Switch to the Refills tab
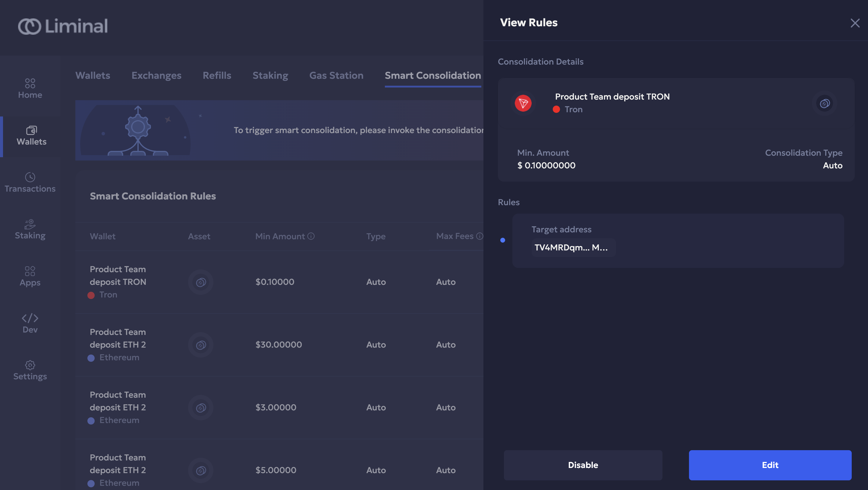This screenshot has height=490, width=868. [x=217, y=75]
